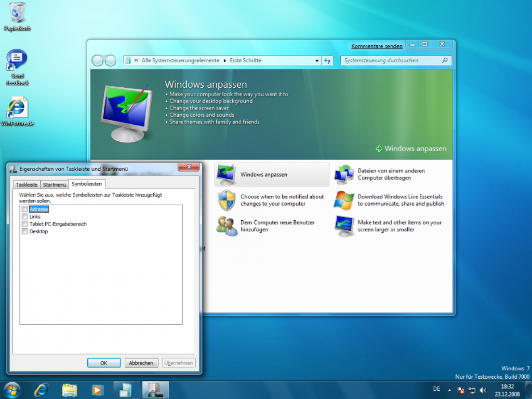Image resolution: width=532 pixels, height=399 pixels.
Task: Open the address bar dropdown arrow
Action: (x=317, y=61)
